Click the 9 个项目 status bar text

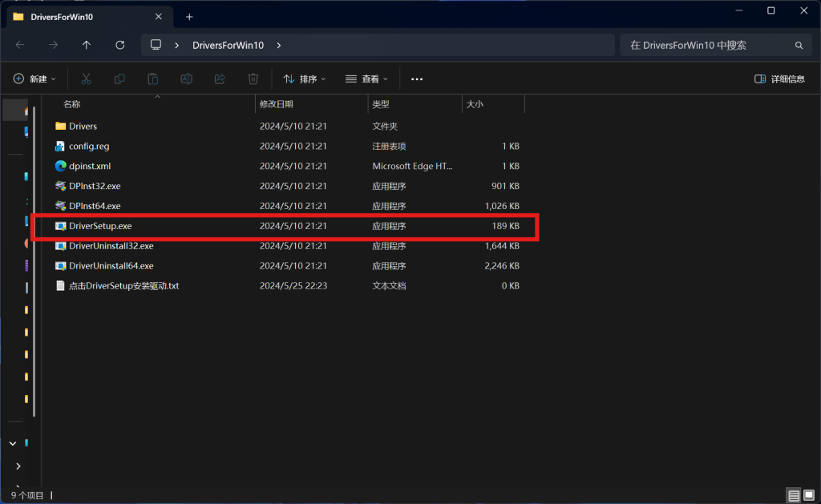click(x=27, y=495)
